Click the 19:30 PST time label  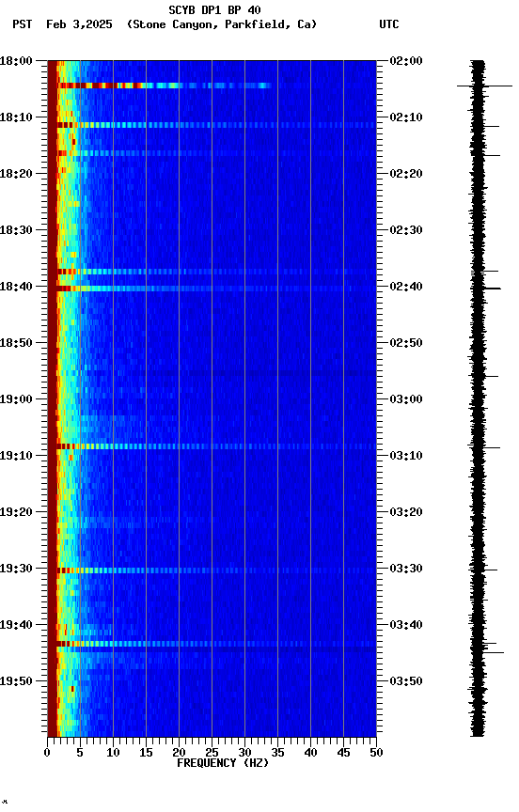pyautogui.click(x=16, y=569)
